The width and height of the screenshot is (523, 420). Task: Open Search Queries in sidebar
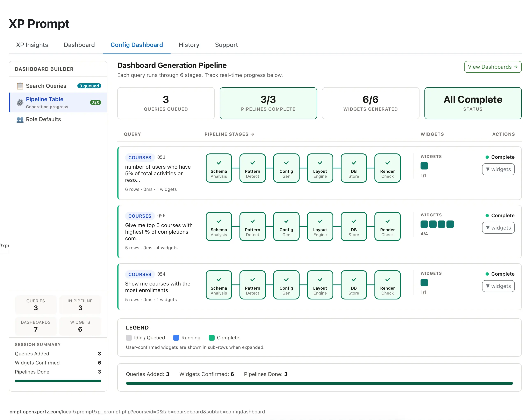(58, 86)
